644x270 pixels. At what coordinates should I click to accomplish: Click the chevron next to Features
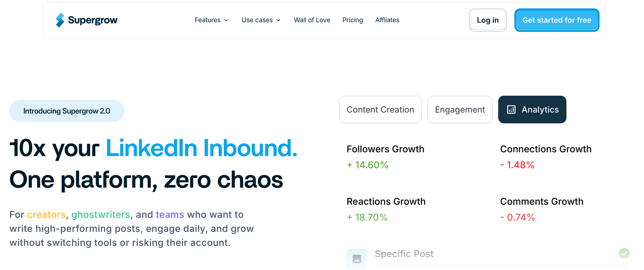tap(226, 20)
